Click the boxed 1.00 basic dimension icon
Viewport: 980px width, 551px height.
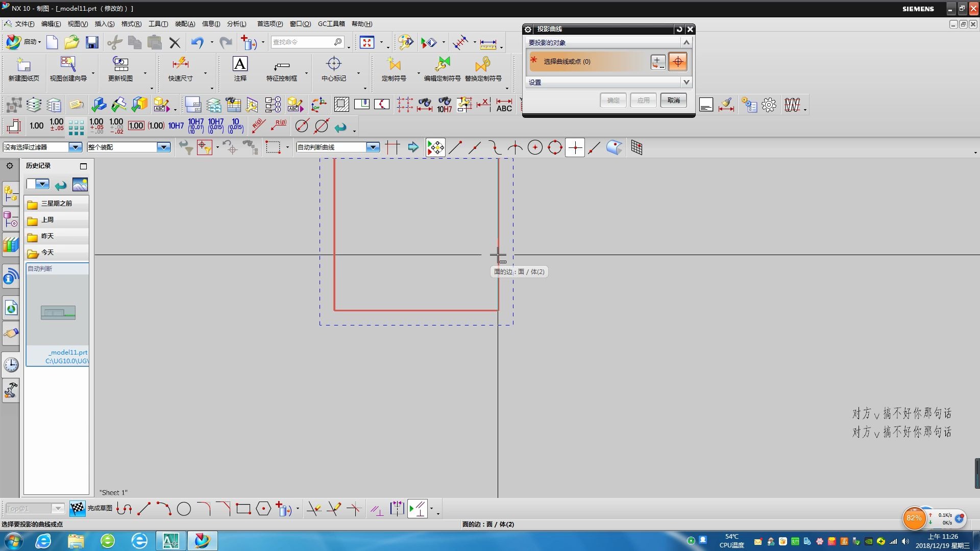point(136,126)
